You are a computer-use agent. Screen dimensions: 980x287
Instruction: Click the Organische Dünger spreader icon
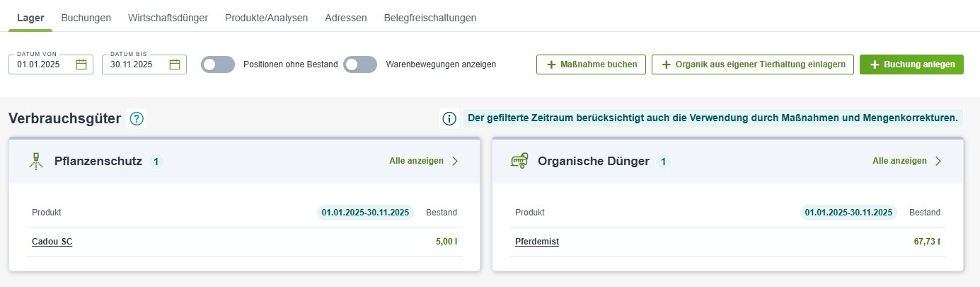tap(520, 161)
